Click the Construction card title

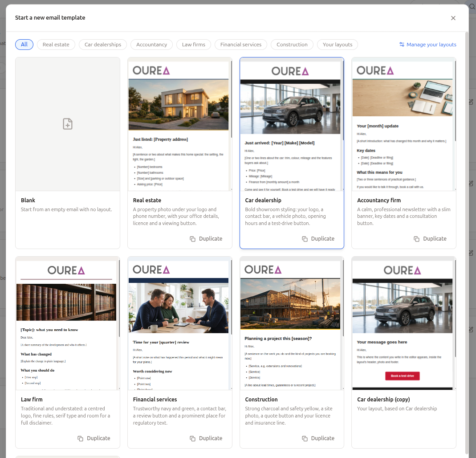coord(261,399)
